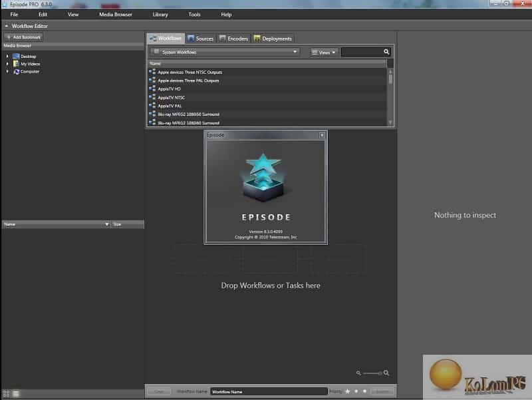Click the Submit button at bottom right

[382, 391]
